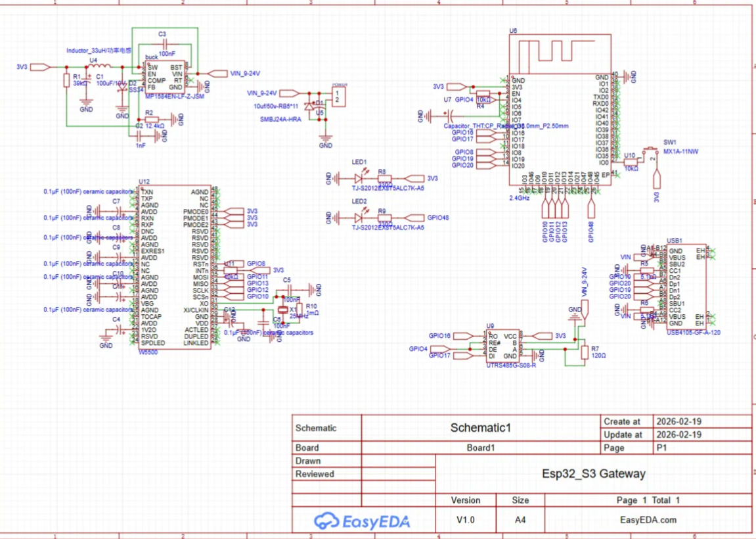This screenshot has width=756, height=539.
Task: Click the R7 120Ω resistor symbol
Action: pyautogui.click(x=585, y=353)
